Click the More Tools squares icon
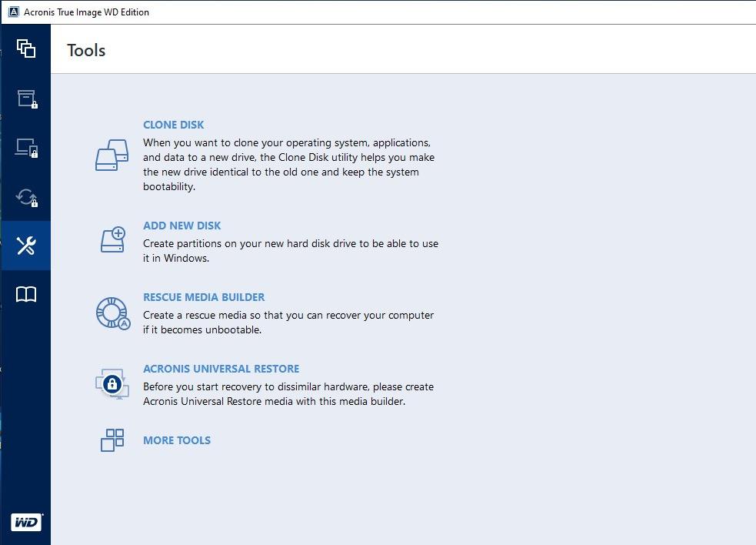This screenshot has width=756, height=545. coord(112,440)
